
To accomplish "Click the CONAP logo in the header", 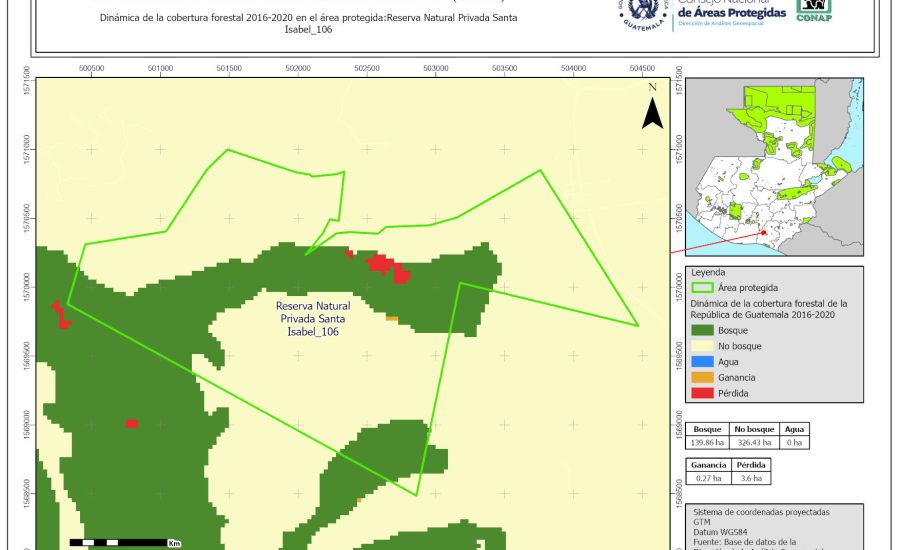I will point(813,10).
